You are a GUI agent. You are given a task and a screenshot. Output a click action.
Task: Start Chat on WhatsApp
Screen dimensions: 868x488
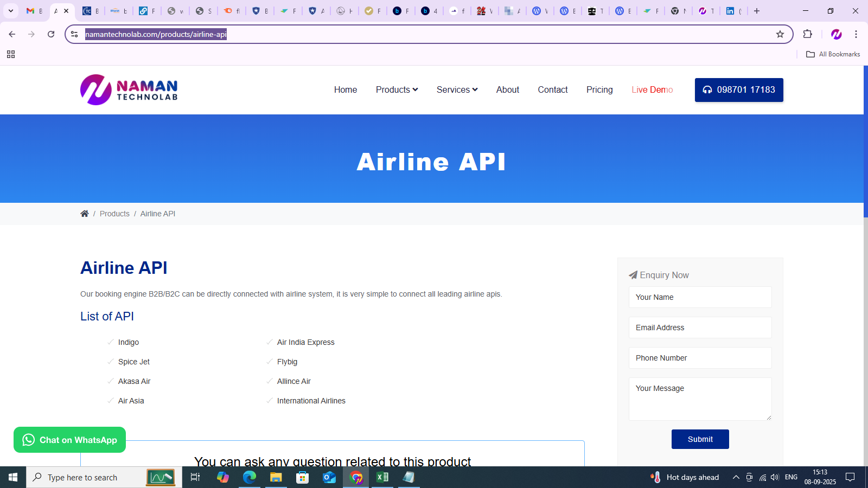pyautogui.click(x=69, y=440)
